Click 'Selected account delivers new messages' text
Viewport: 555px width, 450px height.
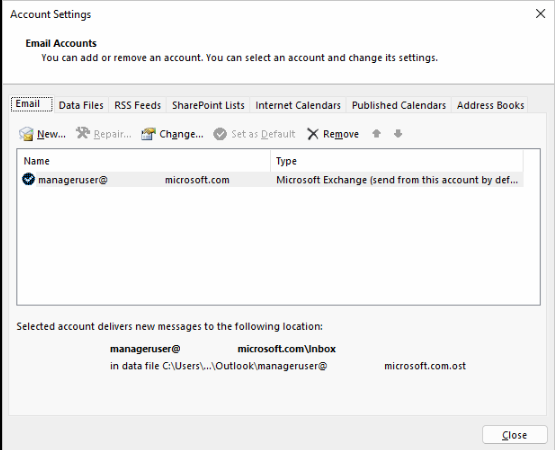click(170, 326)
